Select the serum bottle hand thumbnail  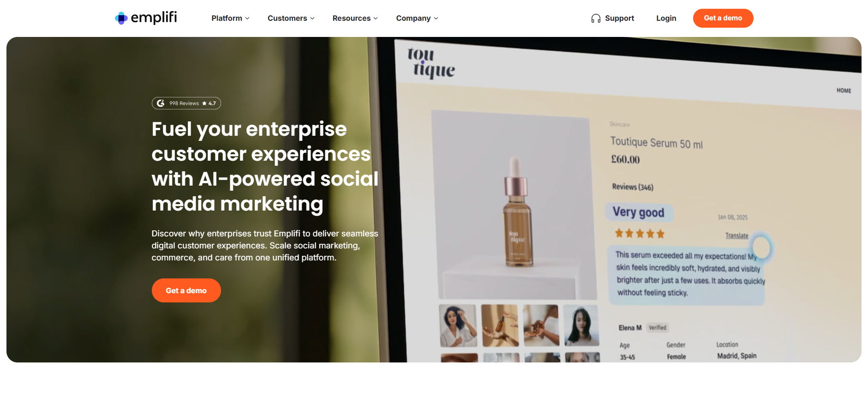pos(500,326)
